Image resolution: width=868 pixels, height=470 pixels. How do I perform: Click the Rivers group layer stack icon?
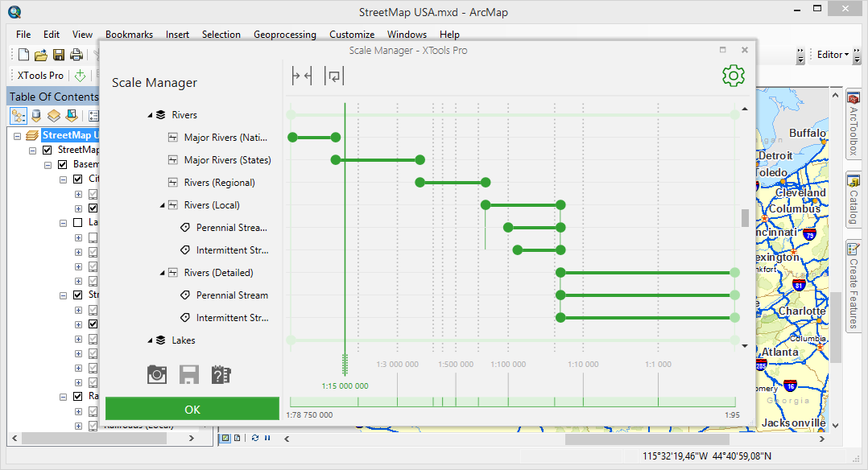(x=160, y=114)
